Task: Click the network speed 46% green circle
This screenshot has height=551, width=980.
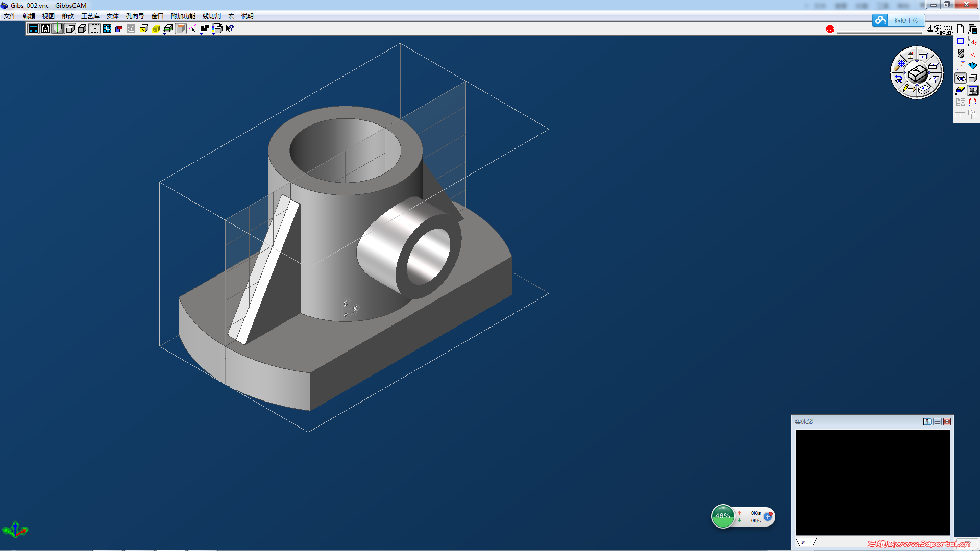Action: pos(723,516)
